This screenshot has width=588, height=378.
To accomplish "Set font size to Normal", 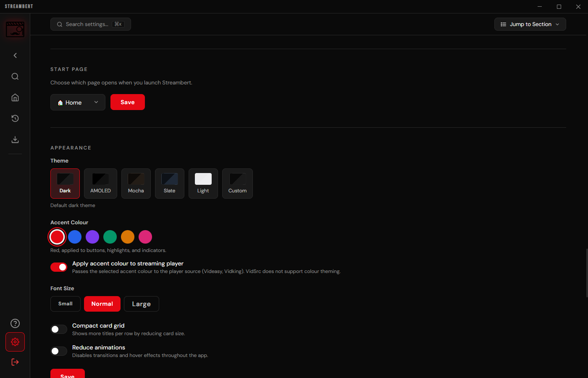I will (x=102, y=304).
